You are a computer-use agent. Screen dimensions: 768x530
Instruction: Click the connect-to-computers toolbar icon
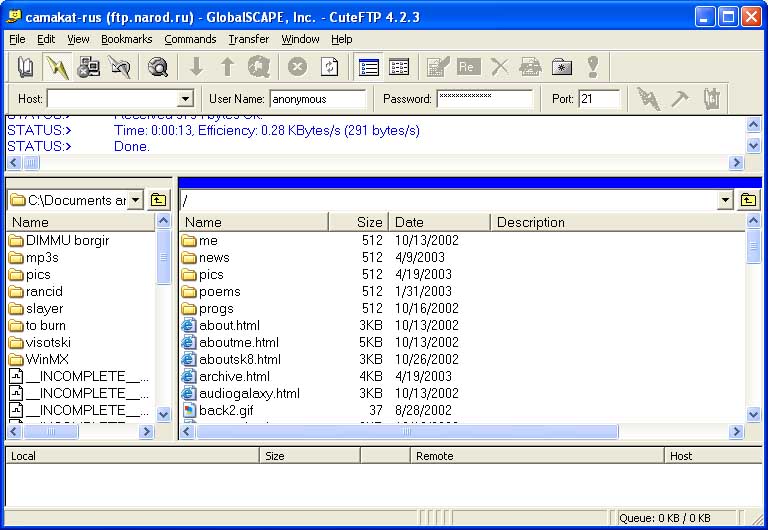click(89, 67)
